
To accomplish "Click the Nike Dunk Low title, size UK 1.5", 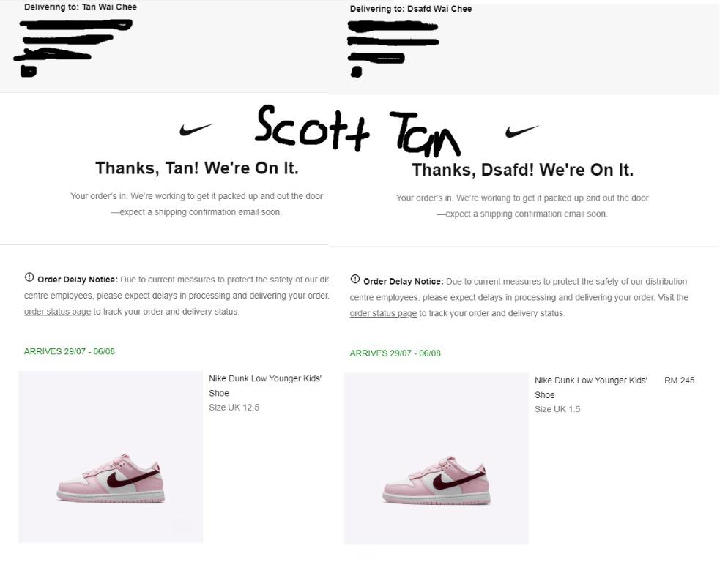I will pos(591,388).
